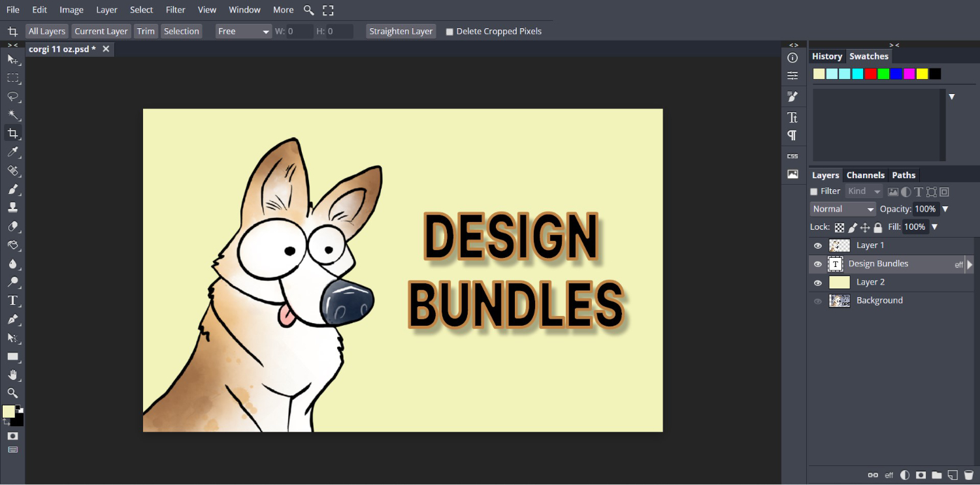980x485 pixels.
Task: Select the Move tool
Action: pyautogui.click(x=12, y=59)
